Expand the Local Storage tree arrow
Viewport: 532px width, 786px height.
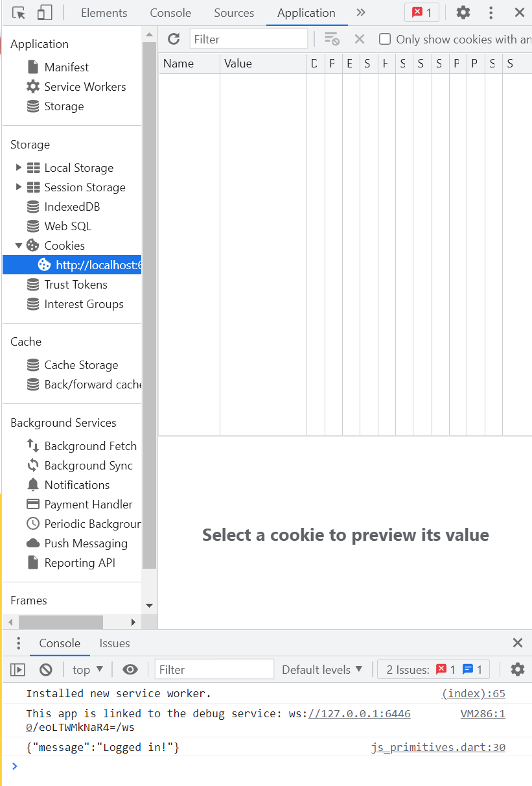click(19, 167)
